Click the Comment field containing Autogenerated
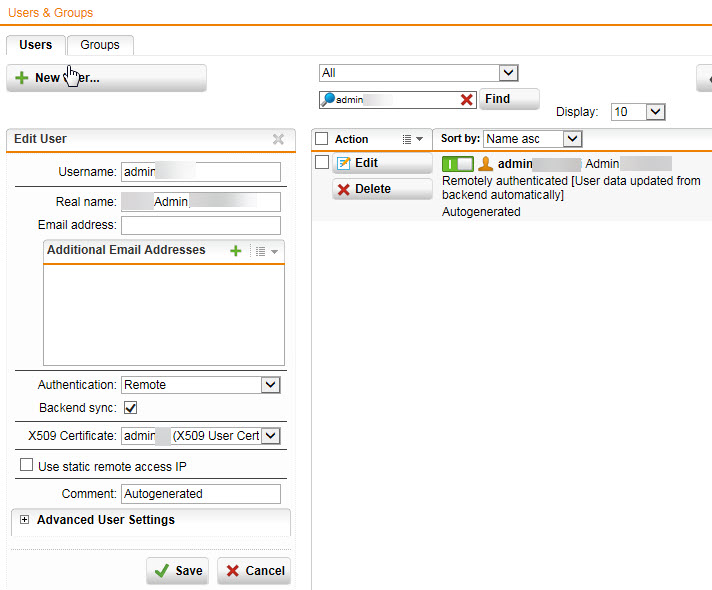The width and height of the screenshot is (712, 590). pyautogui.click(x=201, y=494)
